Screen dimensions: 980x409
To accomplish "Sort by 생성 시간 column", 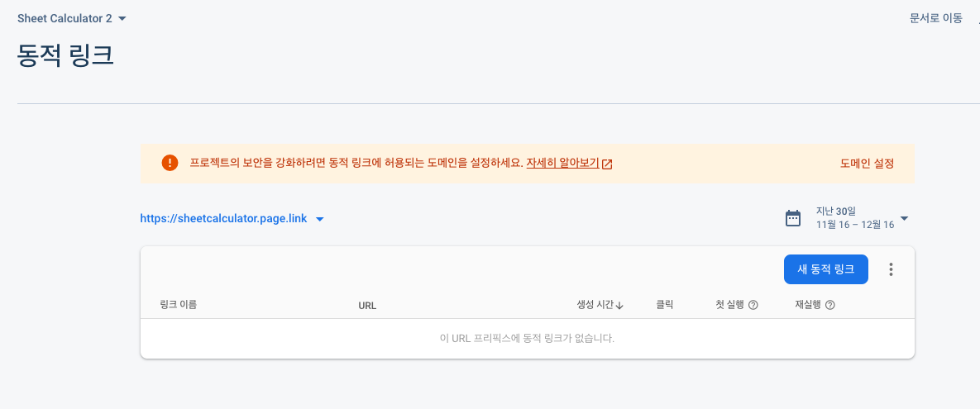I will click(x=600, y=306).
